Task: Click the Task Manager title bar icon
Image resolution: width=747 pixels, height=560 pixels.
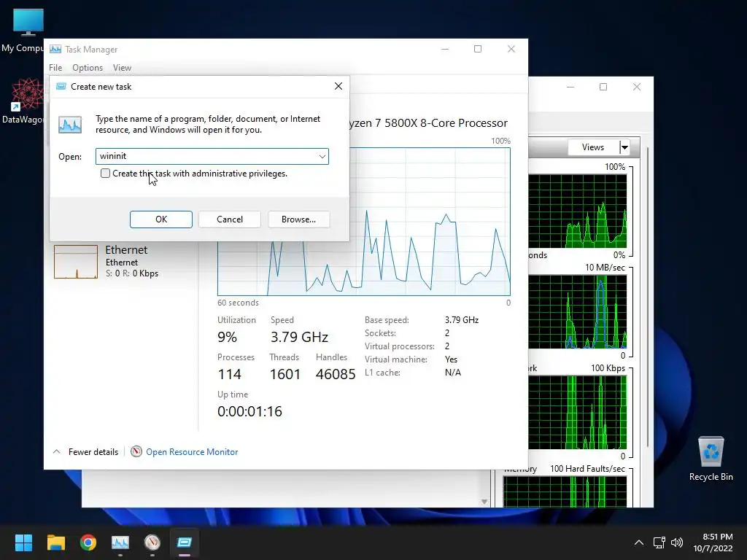Action: 55,49
